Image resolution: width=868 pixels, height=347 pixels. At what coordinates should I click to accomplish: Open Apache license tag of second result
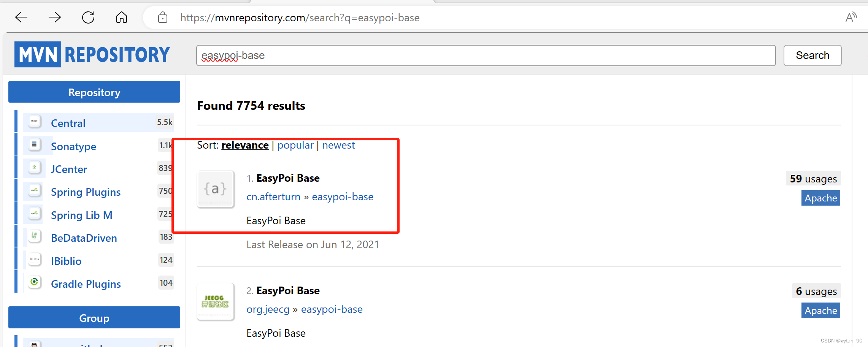(821, 311)
